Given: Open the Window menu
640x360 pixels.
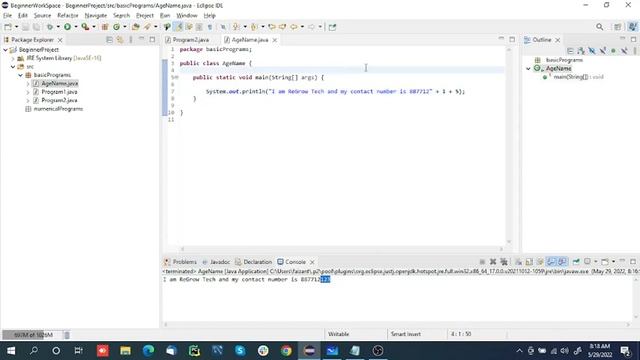Looking at the screenshot, I should pos(187,16).
